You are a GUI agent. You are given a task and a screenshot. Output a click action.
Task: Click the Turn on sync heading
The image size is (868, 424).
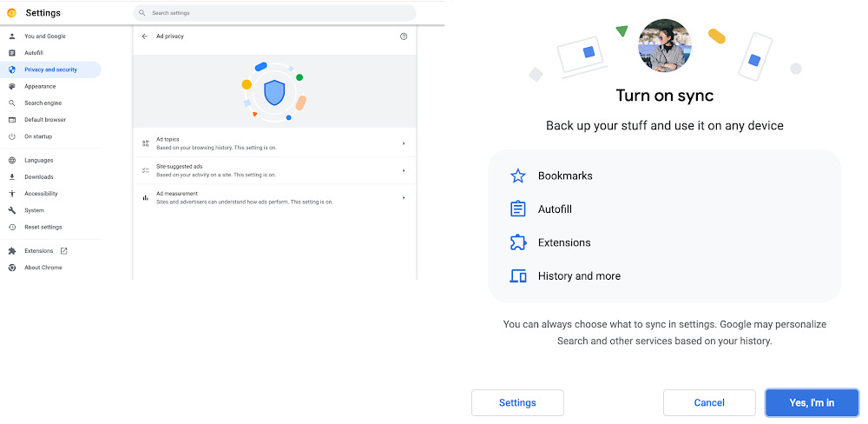(x=665, y=96)
